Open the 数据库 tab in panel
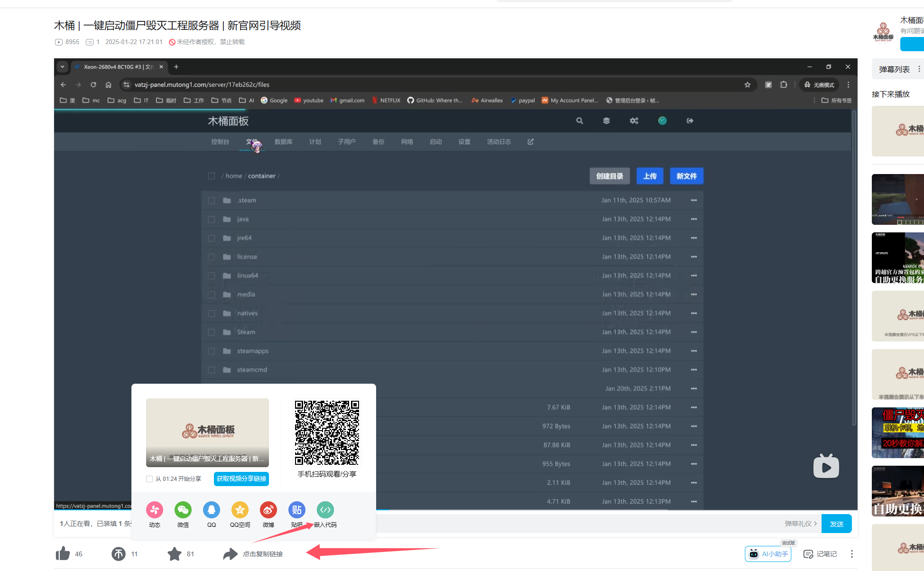The height and width of the screenshot is (571, 924). (283, 142)
